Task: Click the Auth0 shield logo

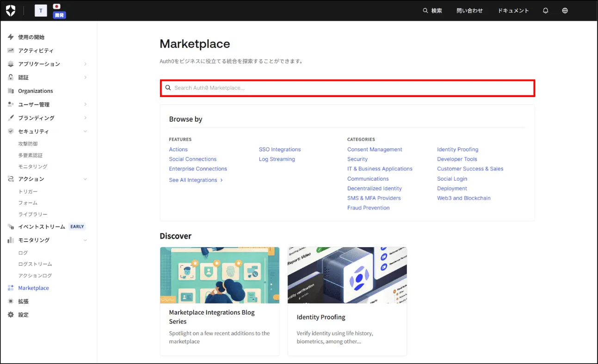Action: 11,11
